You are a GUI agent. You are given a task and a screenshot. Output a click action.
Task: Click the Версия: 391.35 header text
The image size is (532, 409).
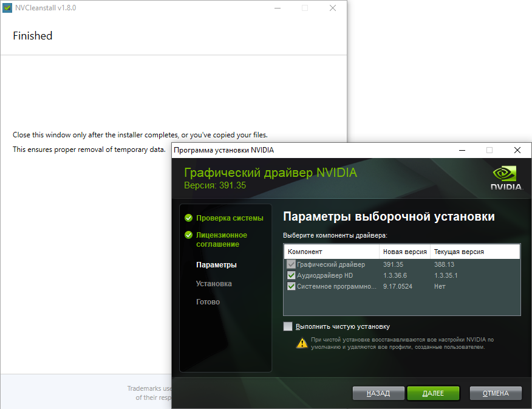click(215, 185)
